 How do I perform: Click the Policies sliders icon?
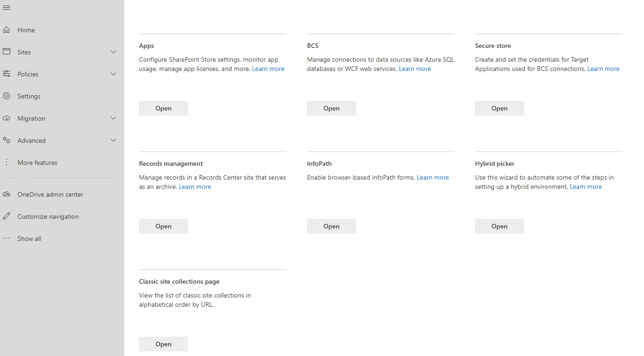[x=6, y=74]
